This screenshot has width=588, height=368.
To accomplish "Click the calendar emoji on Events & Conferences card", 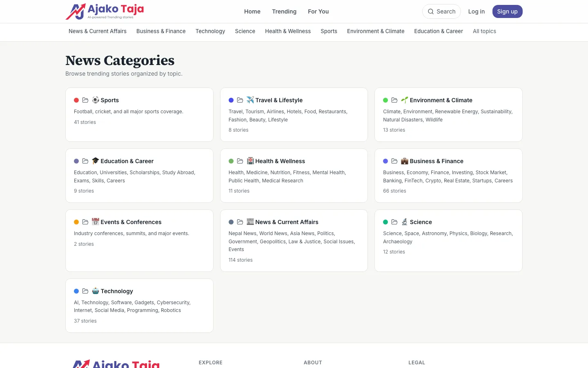I will coord(96,222).
